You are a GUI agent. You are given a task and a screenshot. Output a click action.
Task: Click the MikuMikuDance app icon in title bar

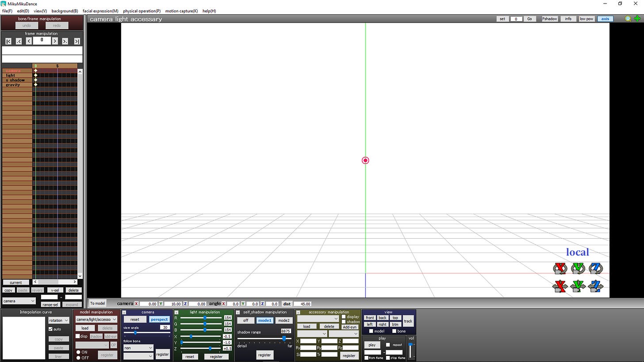[4, 4]
